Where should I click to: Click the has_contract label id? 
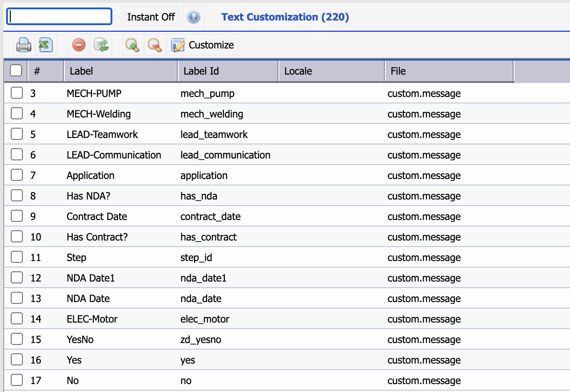[209, 237]
